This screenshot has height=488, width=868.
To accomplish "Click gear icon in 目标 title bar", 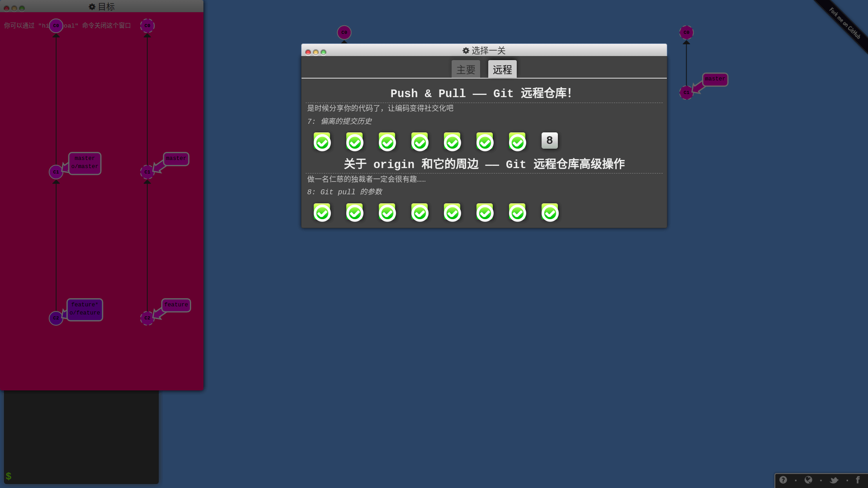I will tap(92, 7).
